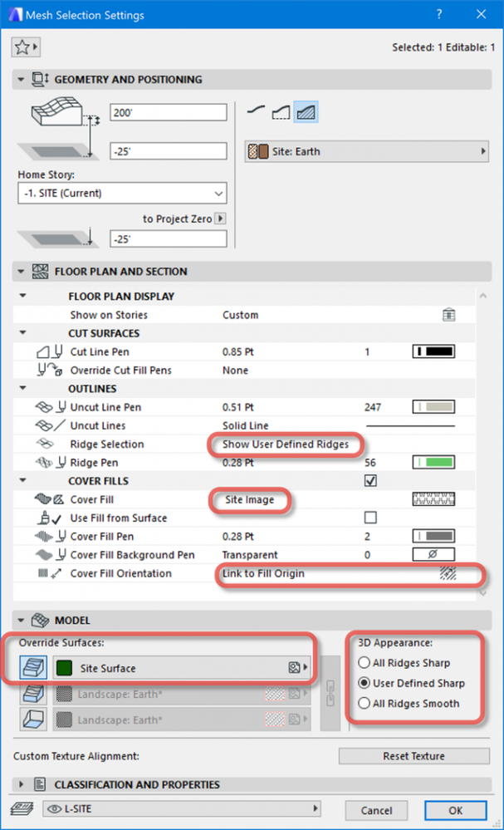Click the chain link surfaces icon
Image resolution: width=504 pixels, height=830 pixels.
coord(330,693)
